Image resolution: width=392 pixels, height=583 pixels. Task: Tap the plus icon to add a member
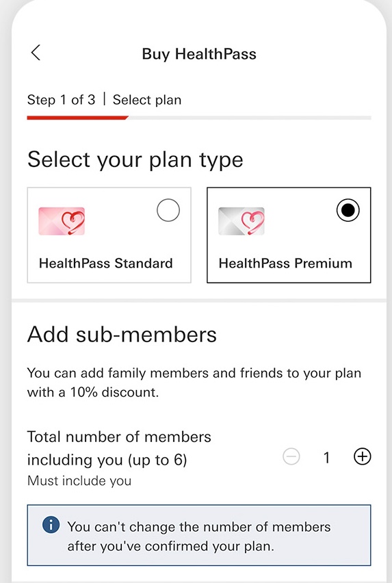tap(362, 456)
